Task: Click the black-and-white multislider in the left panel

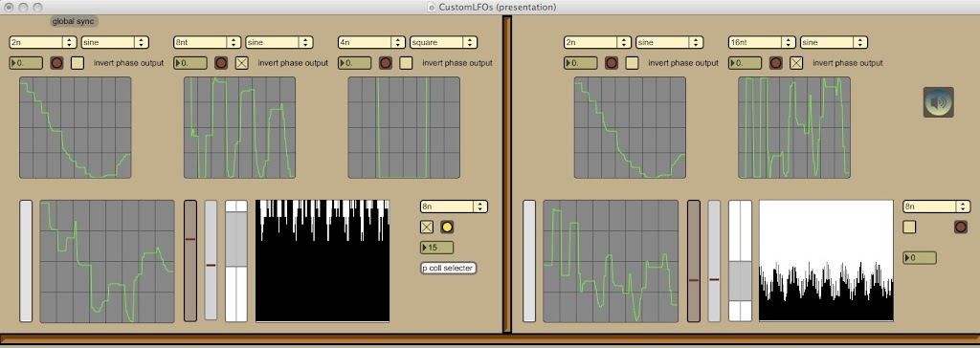Action: coord(323,261)
